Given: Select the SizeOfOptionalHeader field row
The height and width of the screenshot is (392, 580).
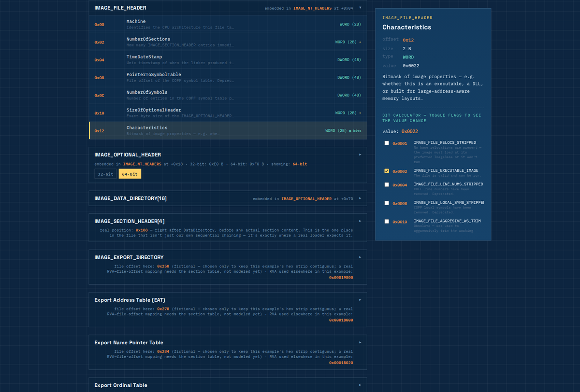Looking at the screenshot, I should pyautogui.click(x=228, y=113).
